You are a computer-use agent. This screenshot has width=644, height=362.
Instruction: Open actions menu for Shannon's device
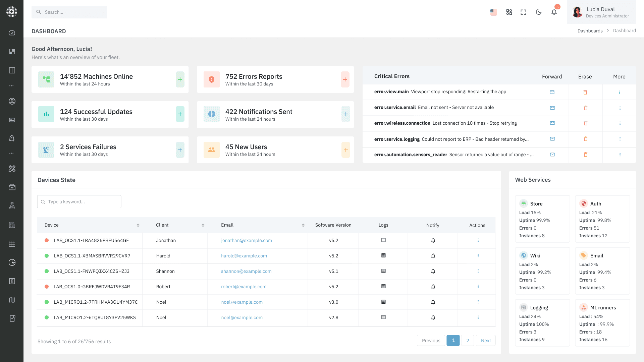(478, 271)
